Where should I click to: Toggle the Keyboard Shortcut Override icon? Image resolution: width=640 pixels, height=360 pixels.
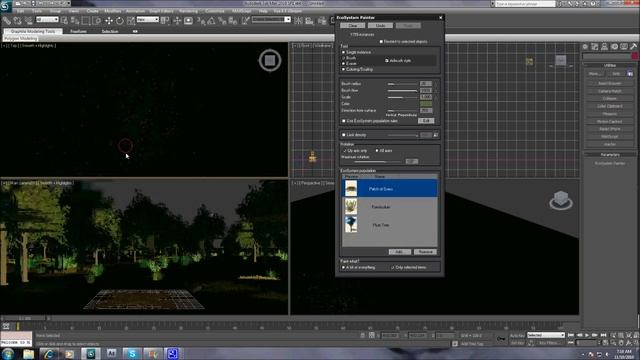[x=189, y=20]
